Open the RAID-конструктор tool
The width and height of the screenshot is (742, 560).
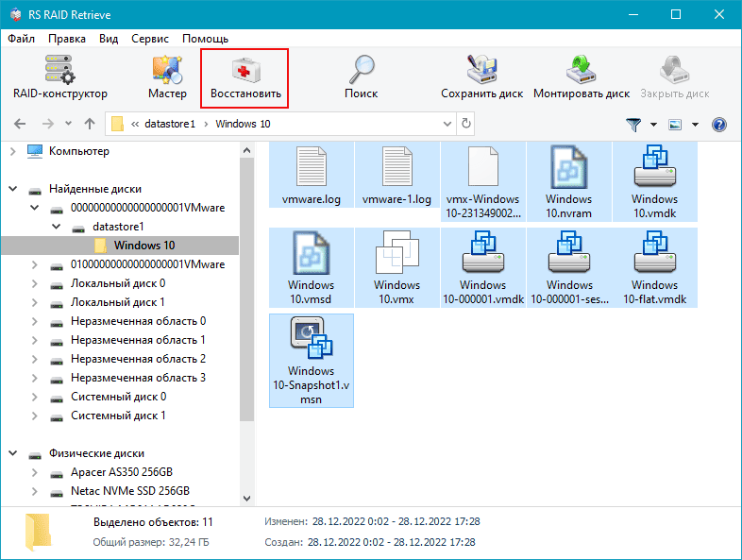(x=59, y=77)
